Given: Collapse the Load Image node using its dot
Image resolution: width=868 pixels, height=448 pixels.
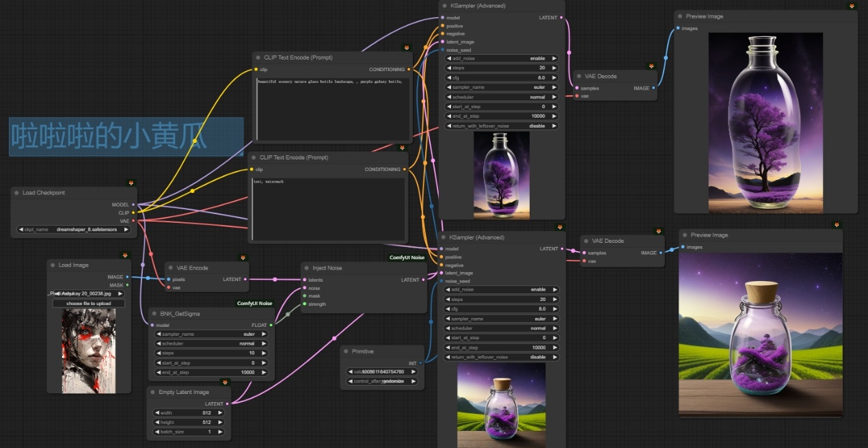Looking at the screenshot, I should [53, 265].
